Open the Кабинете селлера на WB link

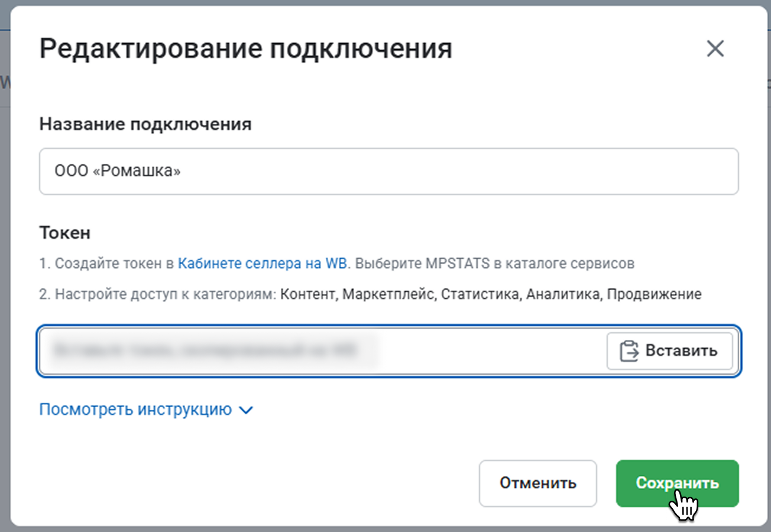[262, 264]
